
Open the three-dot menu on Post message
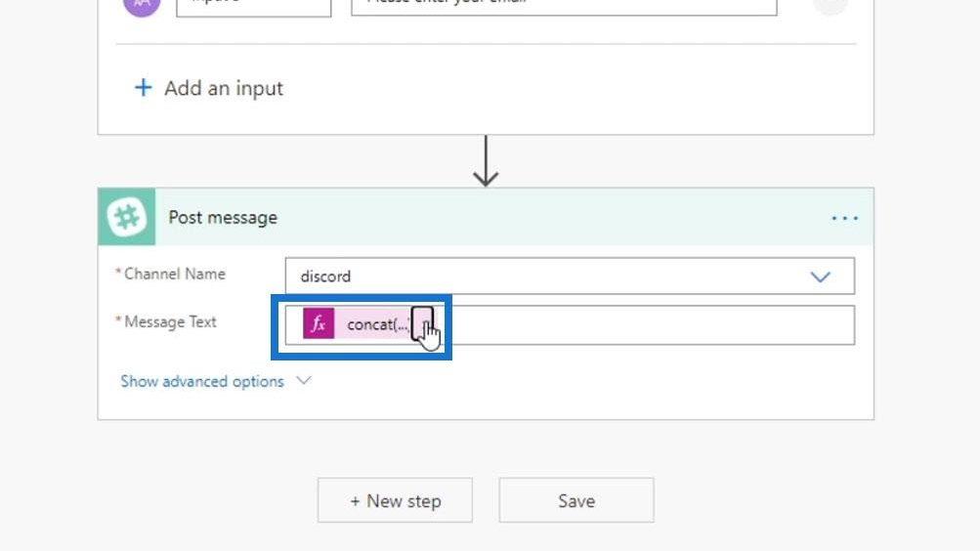click(844, 218)
